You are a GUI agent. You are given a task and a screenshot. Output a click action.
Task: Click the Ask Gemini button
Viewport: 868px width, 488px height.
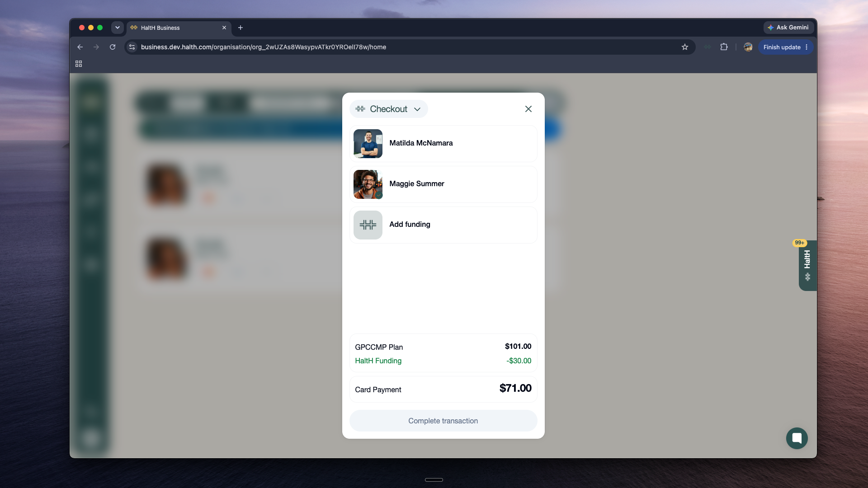pos(789,28)
